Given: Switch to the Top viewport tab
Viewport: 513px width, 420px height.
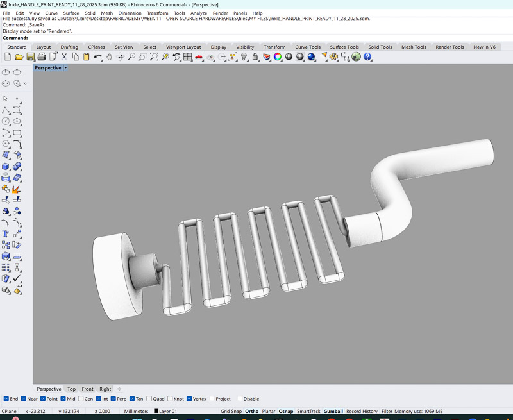Looking at the screenshot, I should click(x=71, y=389).
